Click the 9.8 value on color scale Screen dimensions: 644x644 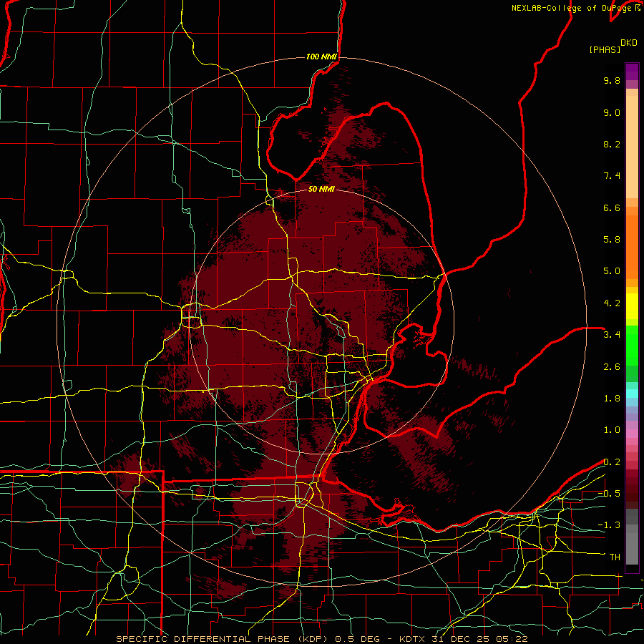pyautogui.click(x=612, y=80)
